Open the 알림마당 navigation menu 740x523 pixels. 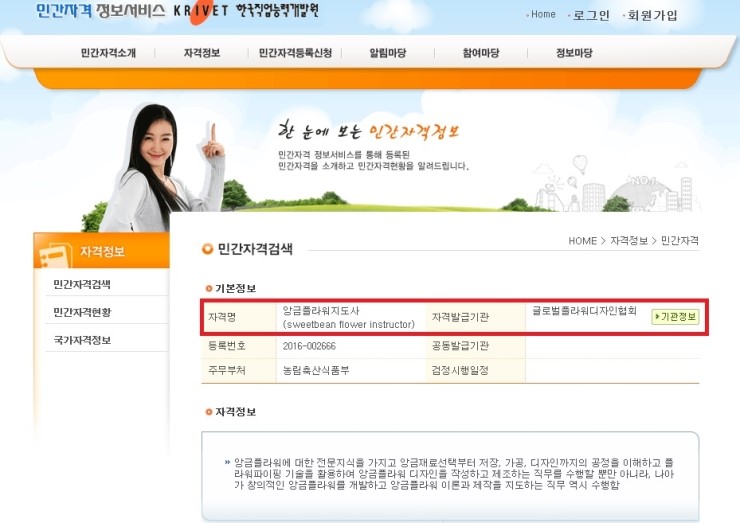pyautogui.click(x=387, y=53)
